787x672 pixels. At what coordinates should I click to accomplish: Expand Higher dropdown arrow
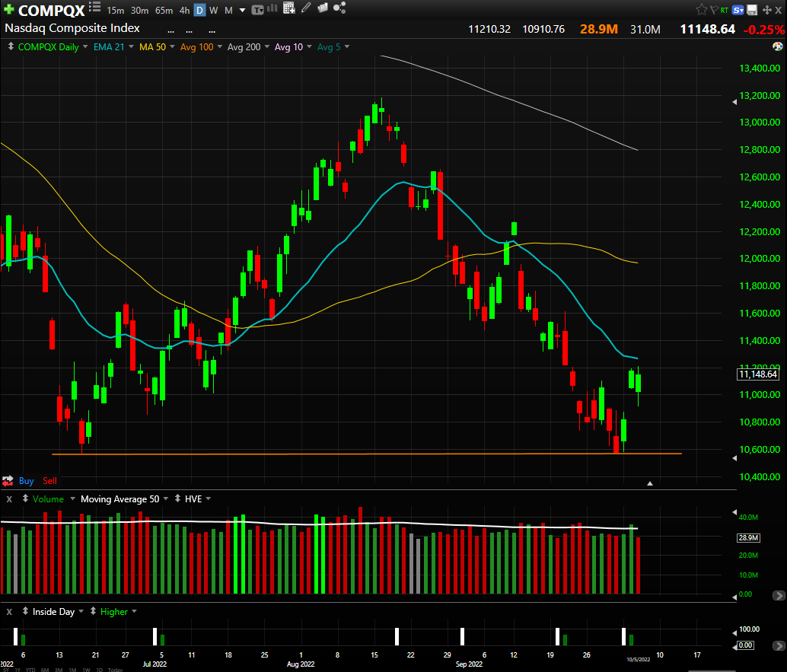coord(134,612)
